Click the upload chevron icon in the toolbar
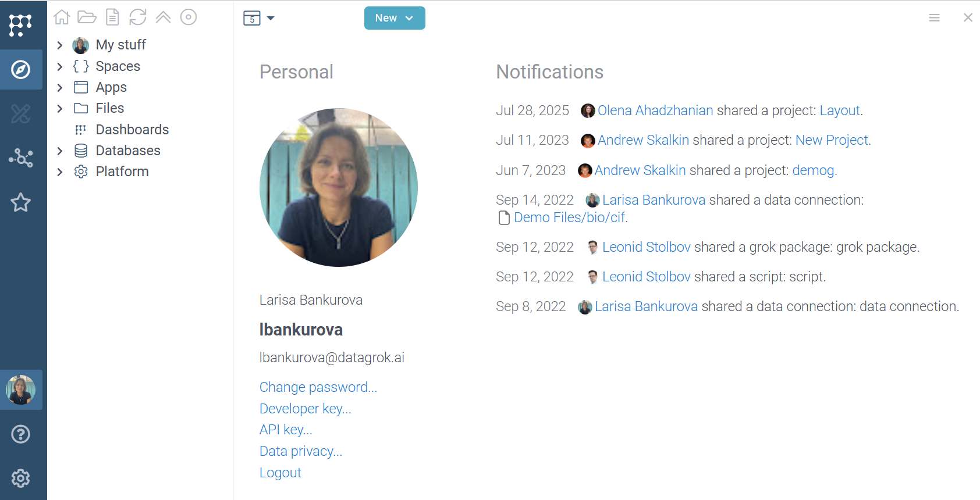980x500 pixels. point(163,17)
